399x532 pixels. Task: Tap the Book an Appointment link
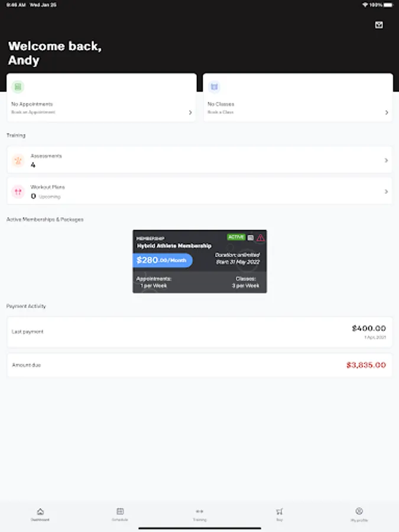click(33, 112)
